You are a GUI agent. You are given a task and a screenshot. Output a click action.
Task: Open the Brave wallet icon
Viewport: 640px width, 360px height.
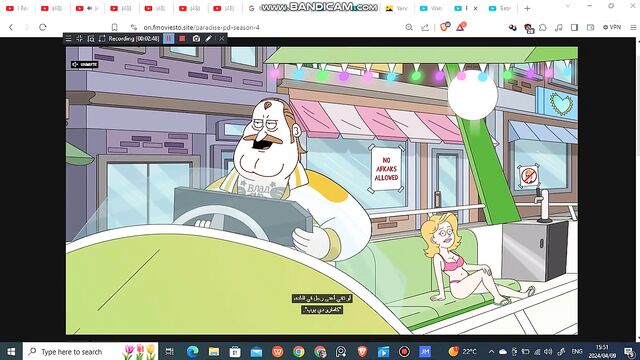coord(590,27)
